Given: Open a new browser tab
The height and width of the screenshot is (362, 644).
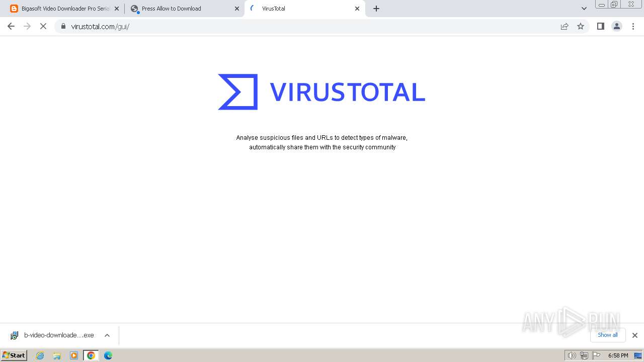Looking at the screenshot, I should 376,9.
